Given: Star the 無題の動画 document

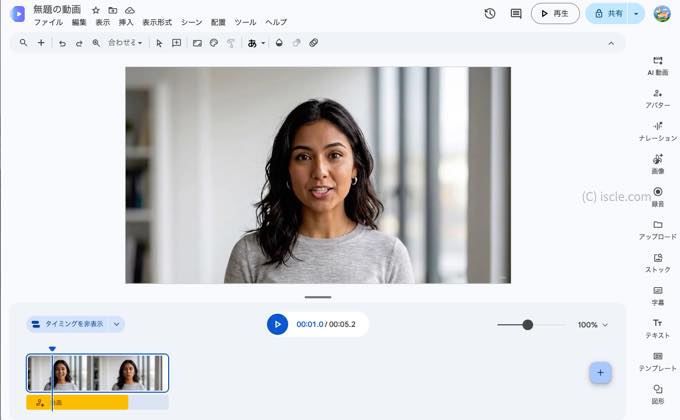Looking at the screenshot, I should click(x=96, y=10).
